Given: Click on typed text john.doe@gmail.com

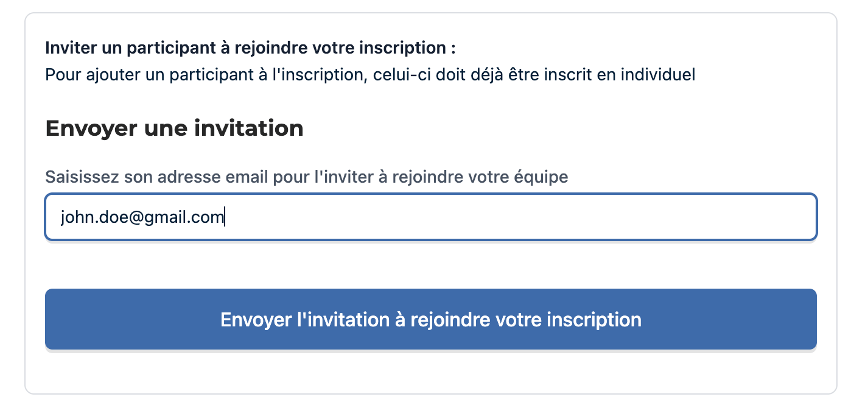Looking at the screenshot, I should point(142,217).
